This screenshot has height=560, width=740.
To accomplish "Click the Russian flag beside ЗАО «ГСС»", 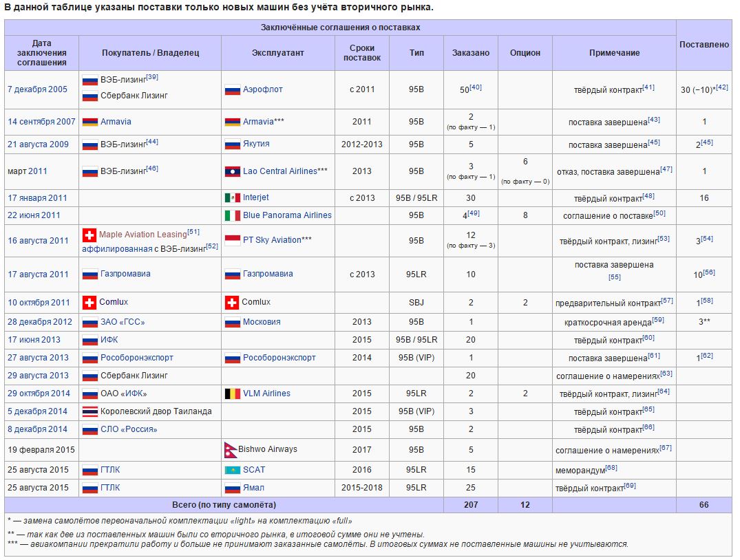I will pyautogui.click(x=89, y=322).
